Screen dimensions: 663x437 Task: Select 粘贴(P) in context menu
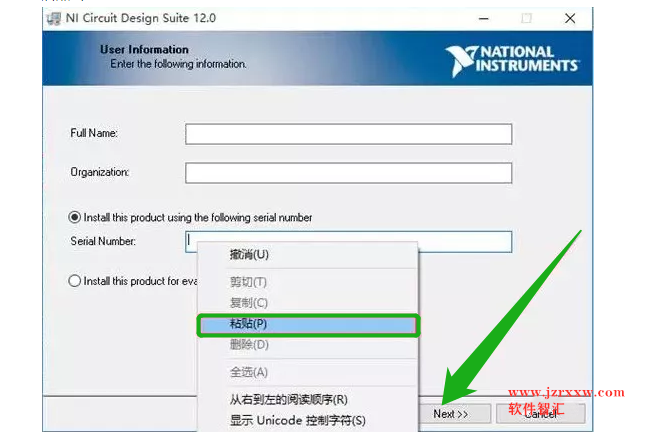[308, 325]
